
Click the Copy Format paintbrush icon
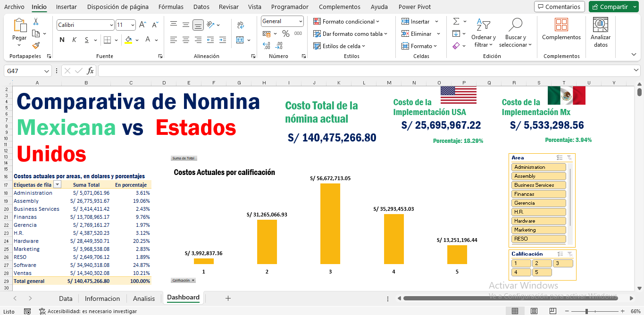(x=36, y=45)
